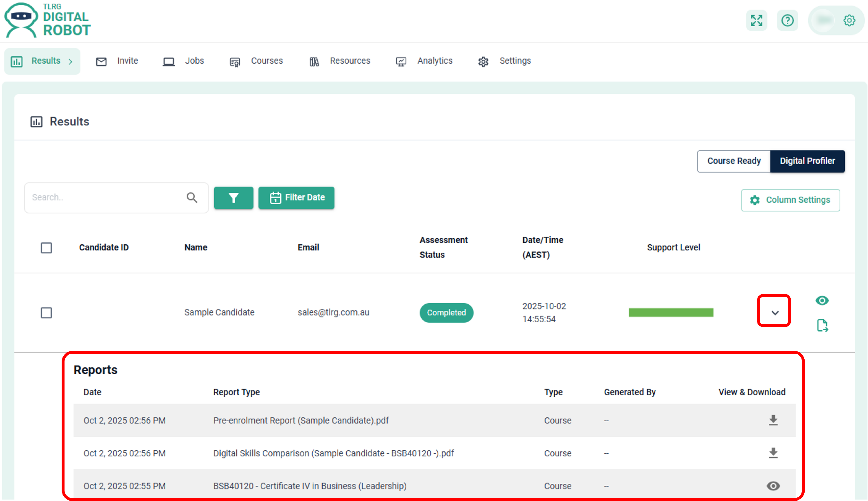Screen dimensions: 868x501
Task: Check the Sample Candidate row checkbox
Action: pos(46,313)
